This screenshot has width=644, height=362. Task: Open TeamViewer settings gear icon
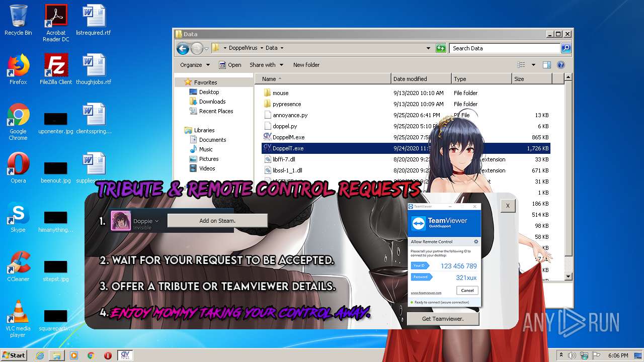pyautogui.click(x=476, y=242)
